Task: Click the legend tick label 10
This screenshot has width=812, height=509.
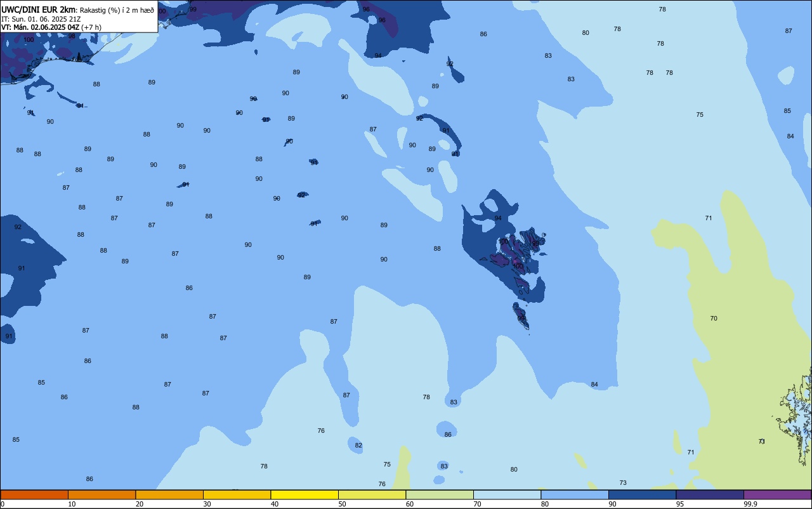Action: click(x=72, y=504)
